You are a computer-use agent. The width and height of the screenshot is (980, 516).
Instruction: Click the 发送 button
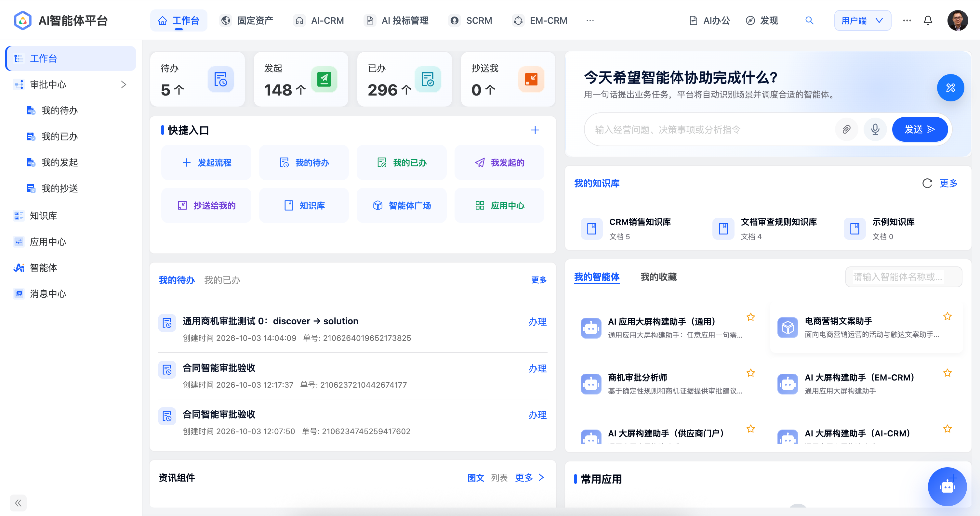tap(920, 130)
